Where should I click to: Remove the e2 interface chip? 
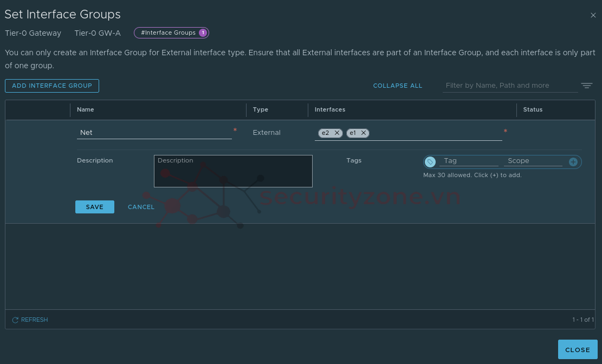click(337, 133)
